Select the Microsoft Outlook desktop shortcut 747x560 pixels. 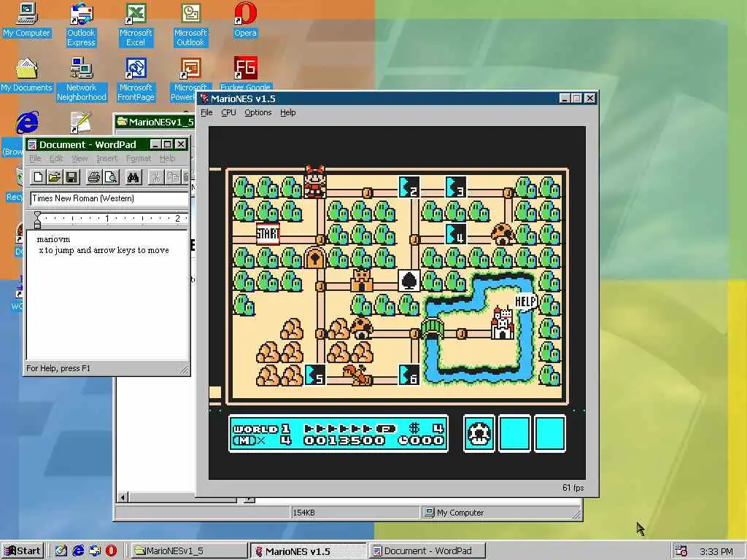[190, 25]
